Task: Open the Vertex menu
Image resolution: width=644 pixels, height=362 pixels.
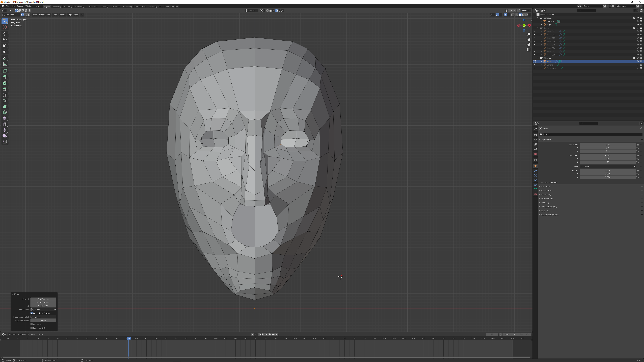Action: click(62, 15)
